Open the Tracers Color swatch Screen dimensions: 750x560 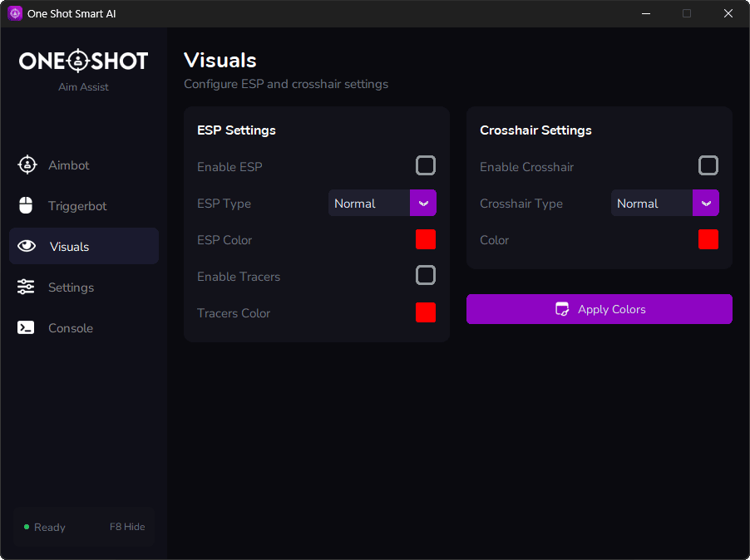coord(426,312)
